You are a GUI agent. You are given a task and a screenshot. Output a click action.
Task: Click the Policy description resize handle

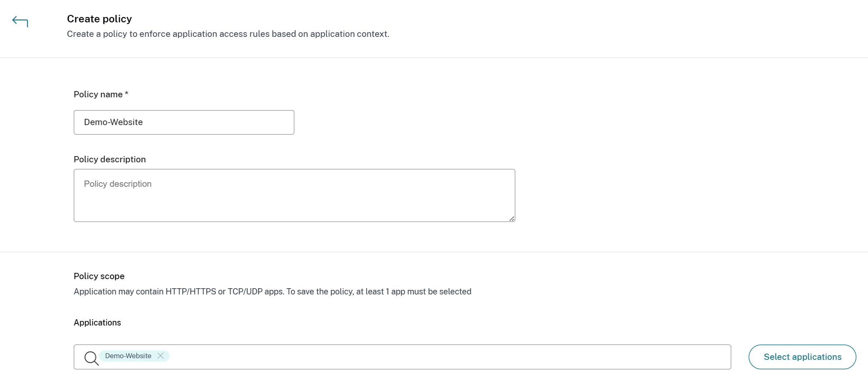click(512, 219)
